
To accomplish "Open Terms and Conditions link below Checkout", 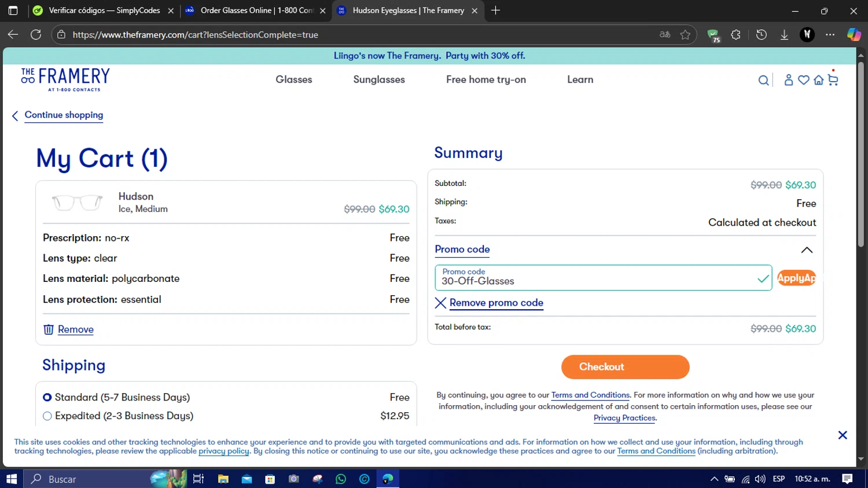I will [590, 395].
